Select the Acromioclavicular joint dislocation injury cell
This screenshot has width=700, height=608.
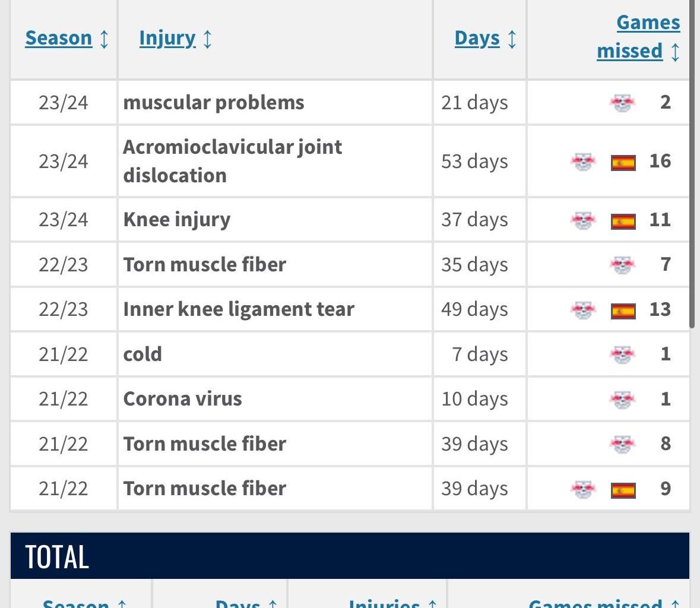coord(275,161)
